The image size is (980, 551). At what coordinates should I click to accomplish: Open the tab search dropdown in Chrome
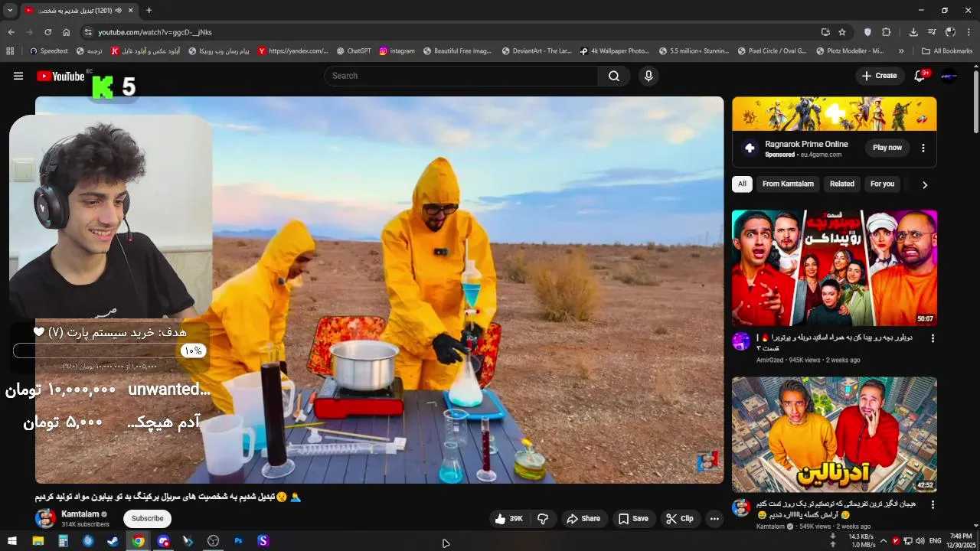10,10
